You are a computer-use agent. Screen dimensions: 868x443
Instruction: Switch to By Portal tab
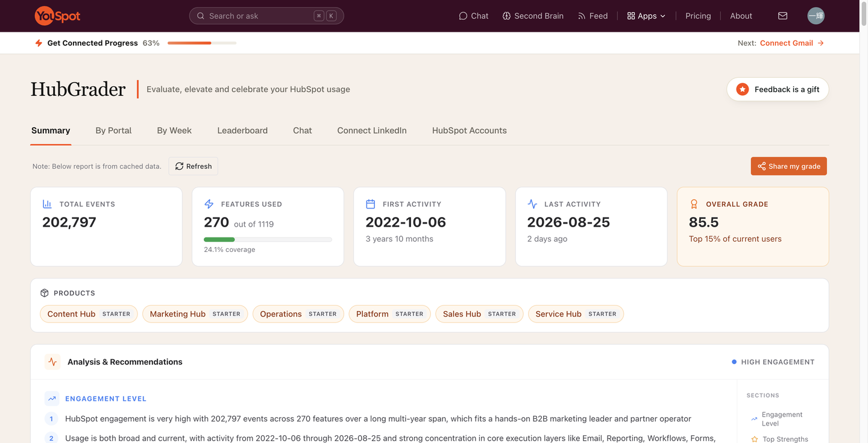(x=113, y=130)
